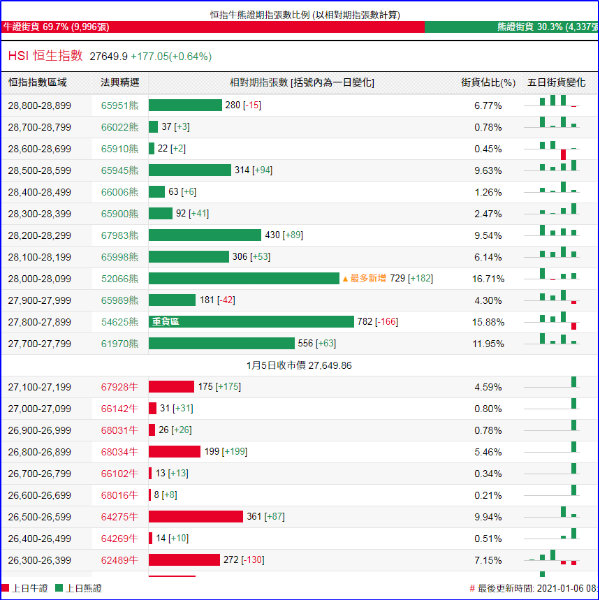Click percentage value 9.94%
Image resolution: width=599 pixels, height=600 pixels.
(488, 517)
